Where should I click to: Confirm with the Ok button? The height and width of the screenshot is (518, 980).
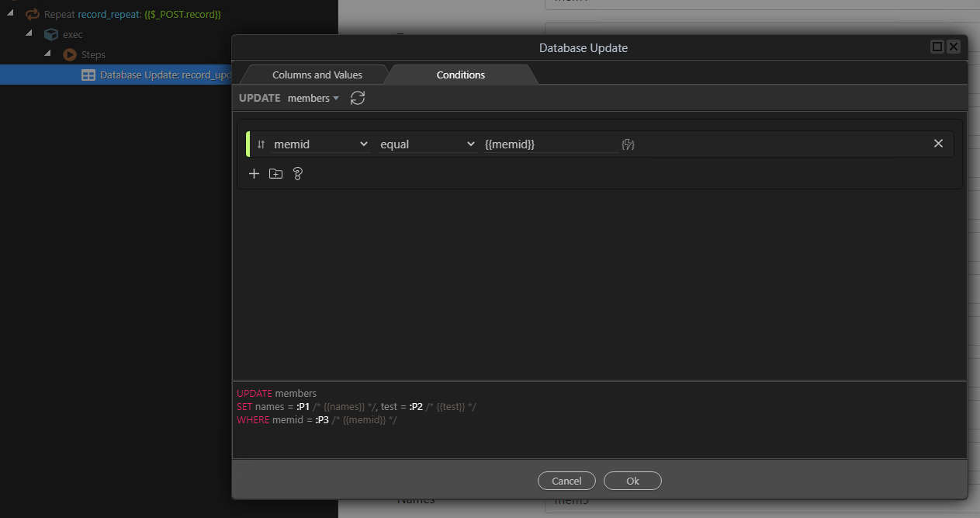point(632,481)
